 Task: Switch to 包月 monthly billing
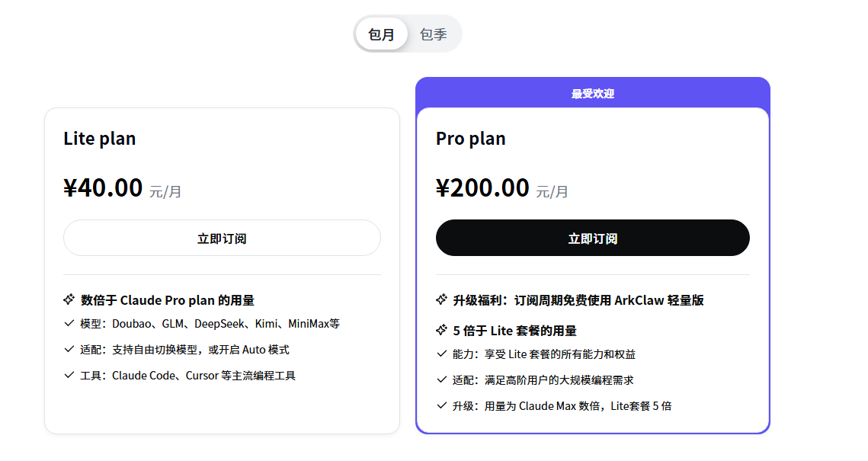tap(382, 34)
